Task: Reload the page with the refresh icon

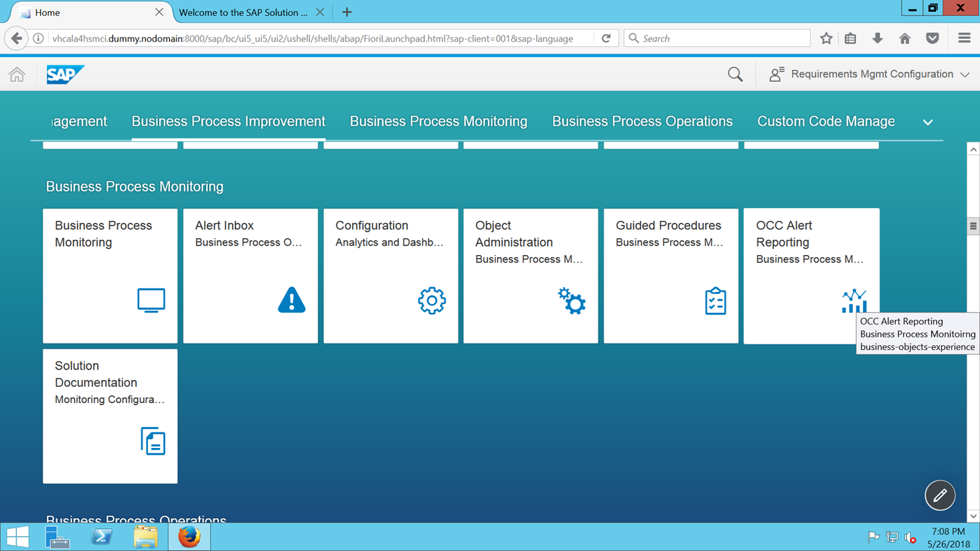Action: click(606, 39)
